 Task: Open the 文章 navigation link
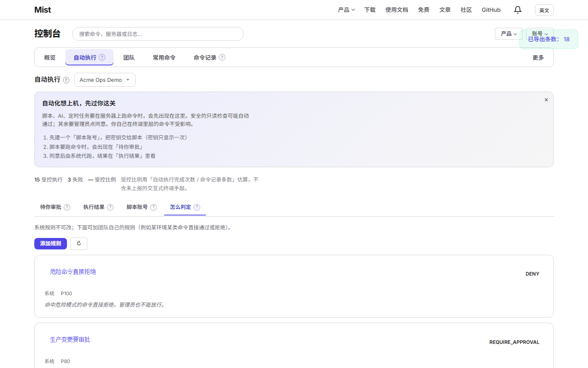(445, 10)
